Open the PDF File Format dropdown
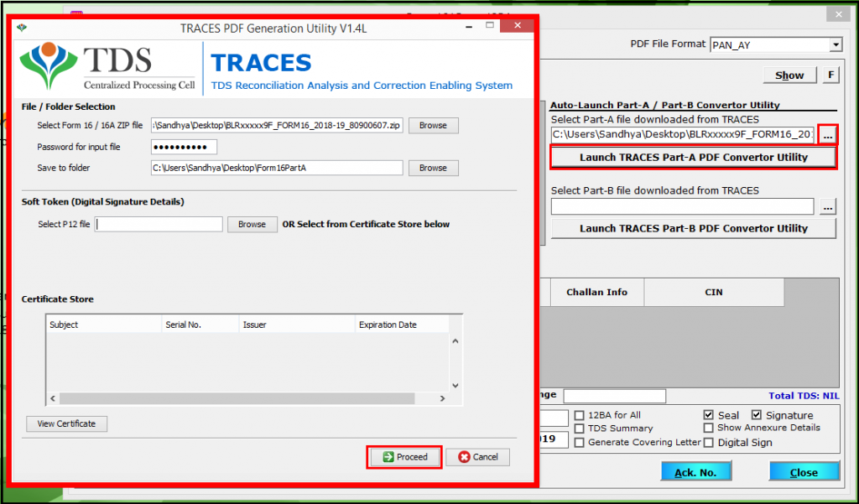 click(836, 45)
